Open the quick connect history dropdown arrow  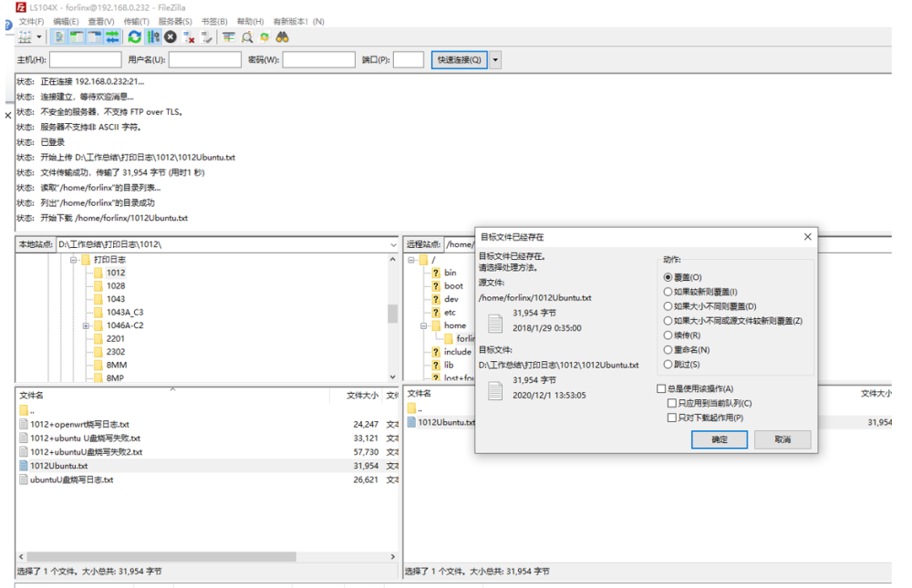click(x=495, y=60)
